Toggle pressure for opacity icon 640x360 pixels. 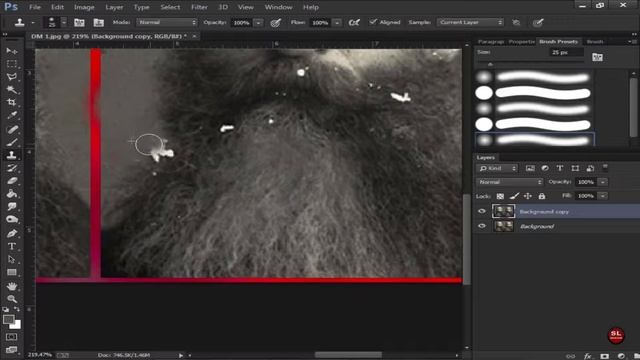pos(276,22)
